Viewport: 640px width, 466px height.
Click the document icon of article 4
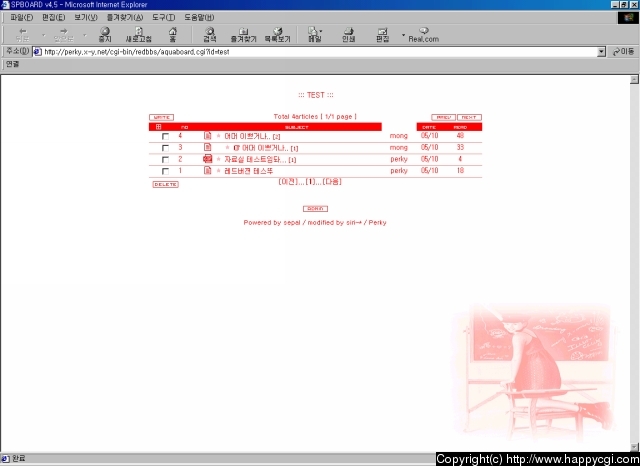click(207, 136)
